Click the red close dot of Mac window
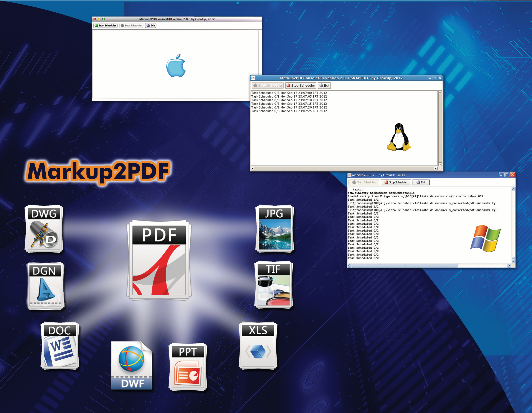Viewport: 532px width, 413px height. tap(95, 19)
